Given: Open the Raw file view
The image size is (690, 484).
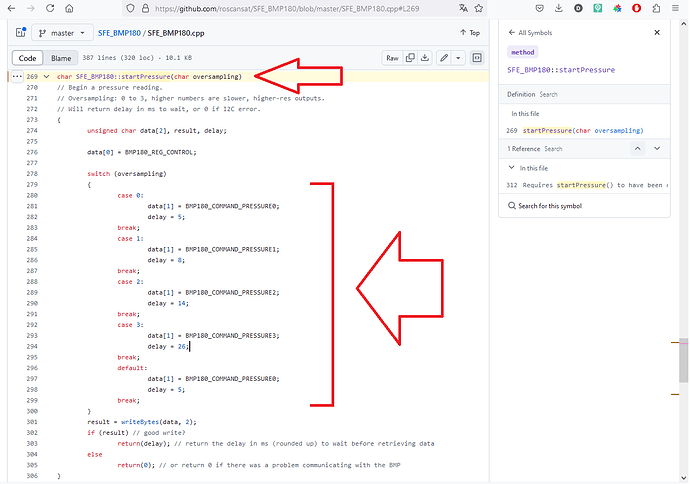Looking at the screenshot, I should coord(392,58).
